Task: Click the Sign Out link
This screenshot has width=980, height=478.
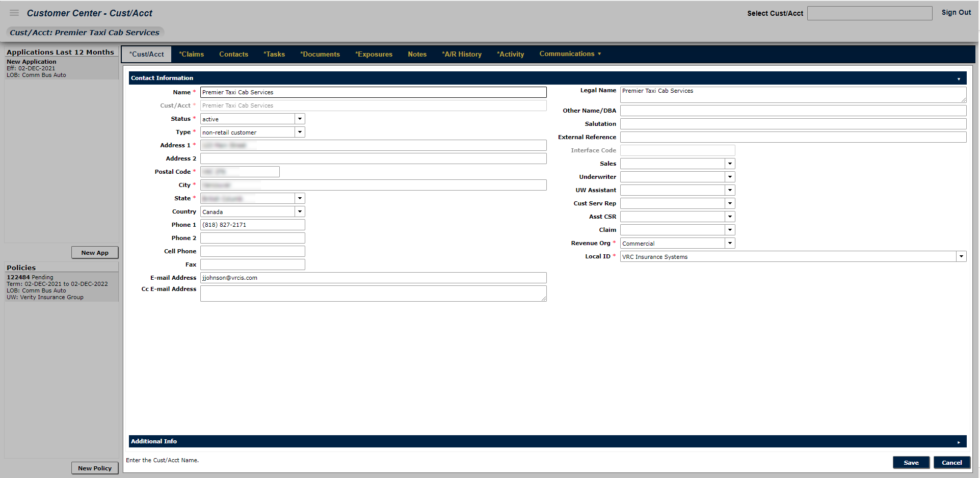Action: (956, 13)
